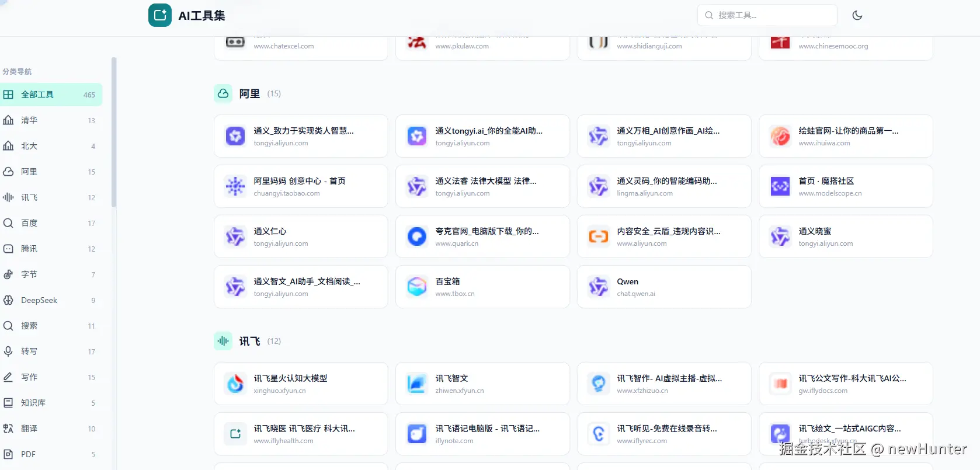Open the 北大 category

[x=51, y=146]
